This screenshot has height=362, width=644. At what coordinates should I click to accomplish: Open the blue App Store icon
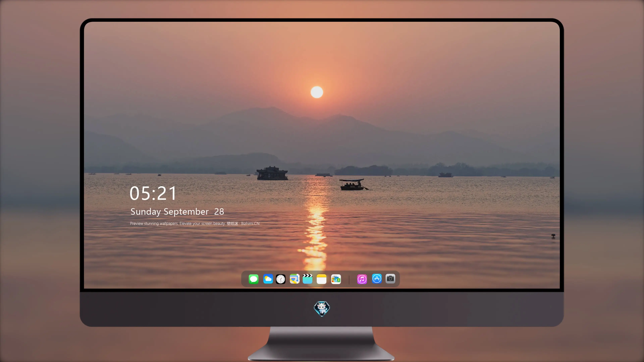click(x=377, y=279)
